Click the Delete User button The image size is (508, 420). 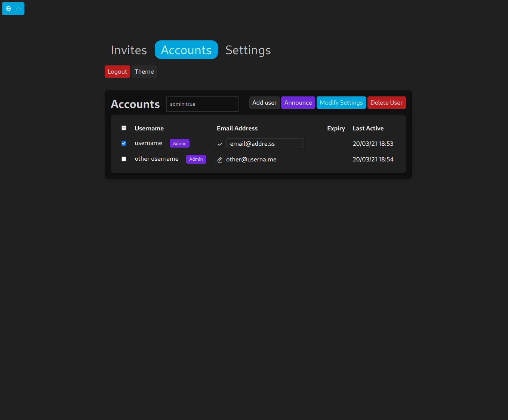pos(387,102)
